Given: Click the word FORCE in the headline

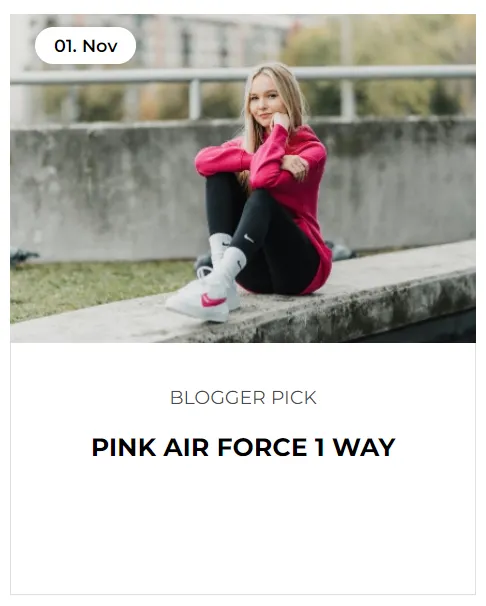Looking at the screenshot, I should [263, 448].
